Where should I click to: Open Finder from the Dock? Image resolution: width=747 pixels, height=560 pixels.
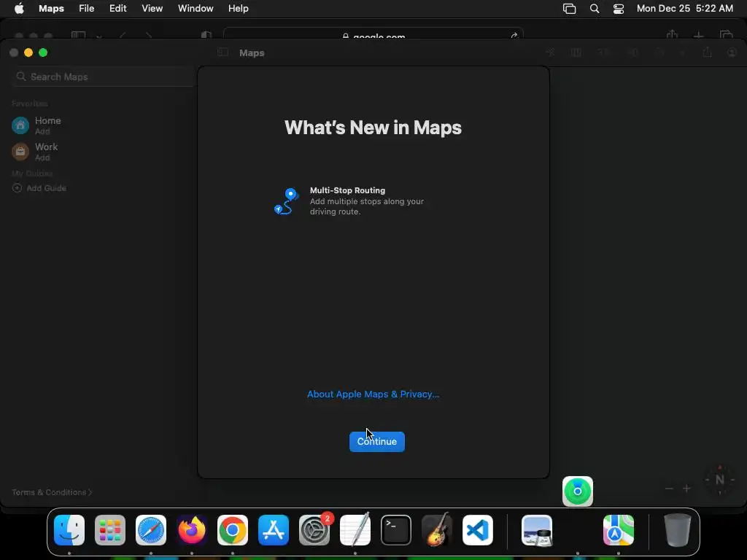[x=69, y=530]
